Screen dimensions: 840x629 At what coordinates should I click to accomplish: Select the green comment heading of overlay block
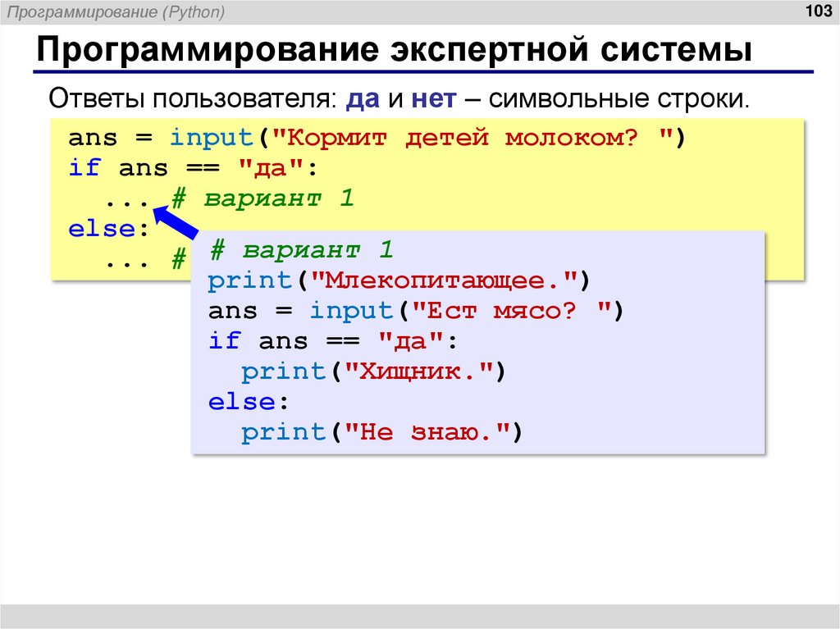click(x=304, y=248)
